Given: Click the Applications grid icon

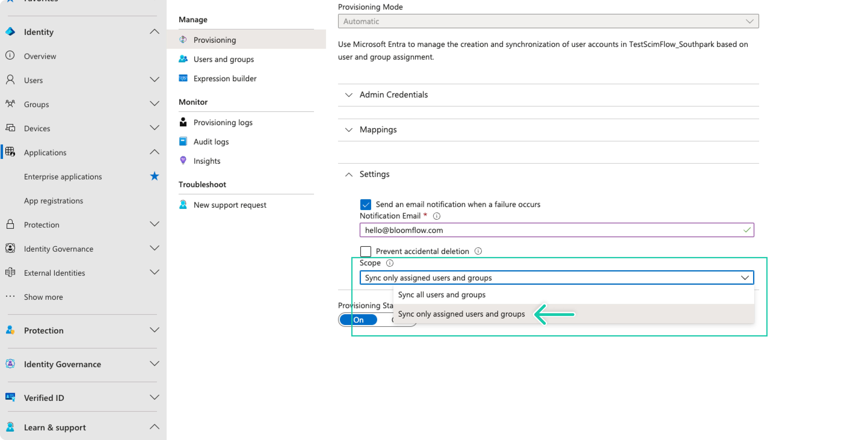Looking at the screenshot, I should coord(10,152).
